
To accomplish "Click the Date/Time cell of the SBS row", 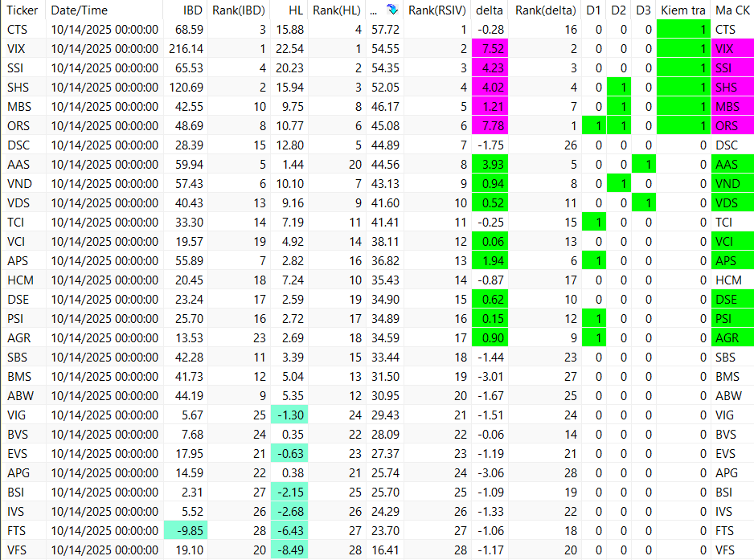I will [x=104, y=358].
